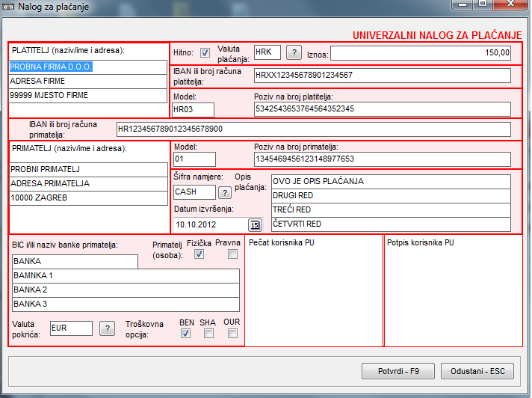
Task: Minimize the Nalog za plaćanje window
Action: [x=462, y=4]
